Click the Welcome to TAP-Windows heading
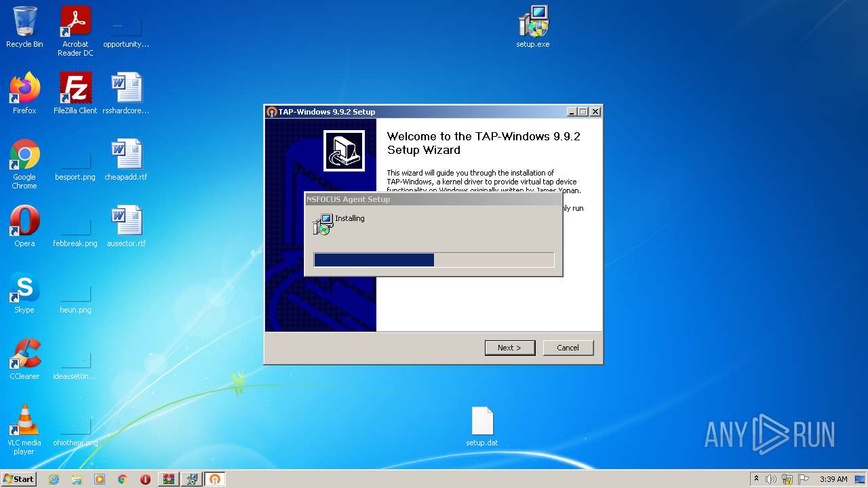The width and height of the screenshot is (868, 488). pyautogui.click(x=484, y=143)
